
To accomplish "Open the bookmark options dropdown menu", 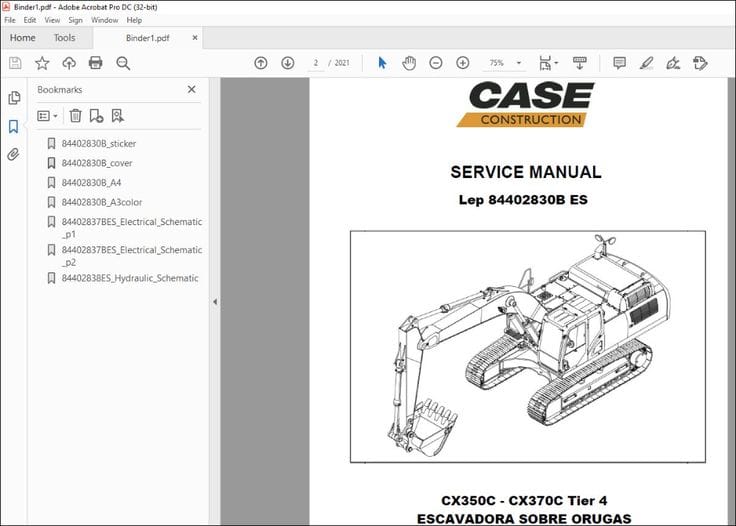I will 47,116.
